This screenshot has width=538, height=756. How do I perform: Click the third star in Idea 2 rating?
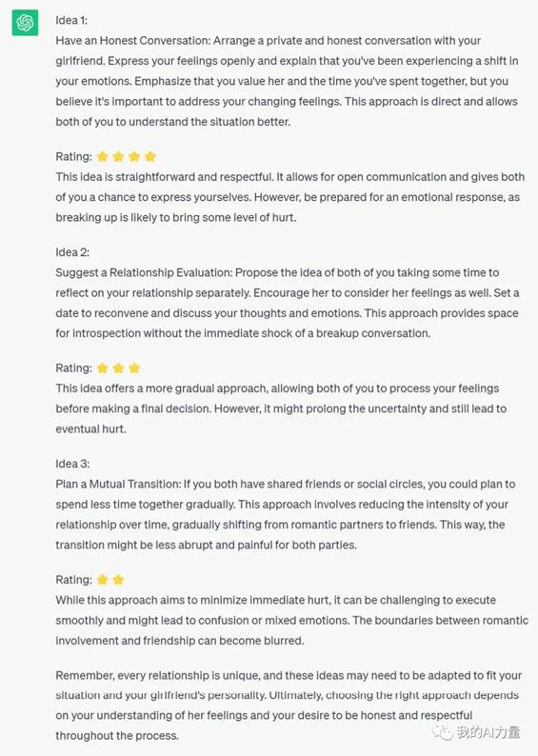(x=134, y=368)
